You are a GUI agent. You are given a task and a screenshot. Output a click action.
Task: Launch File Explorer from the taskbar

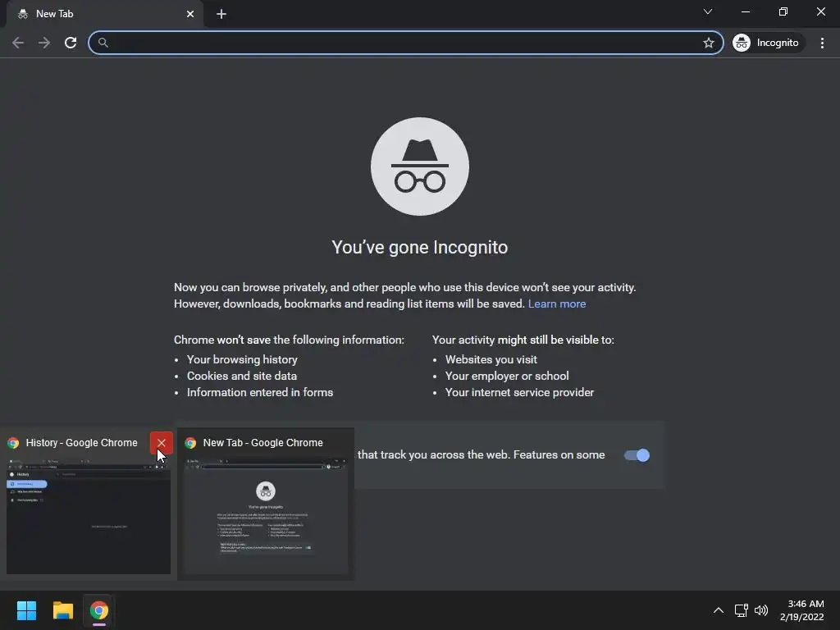coord(62,610)
